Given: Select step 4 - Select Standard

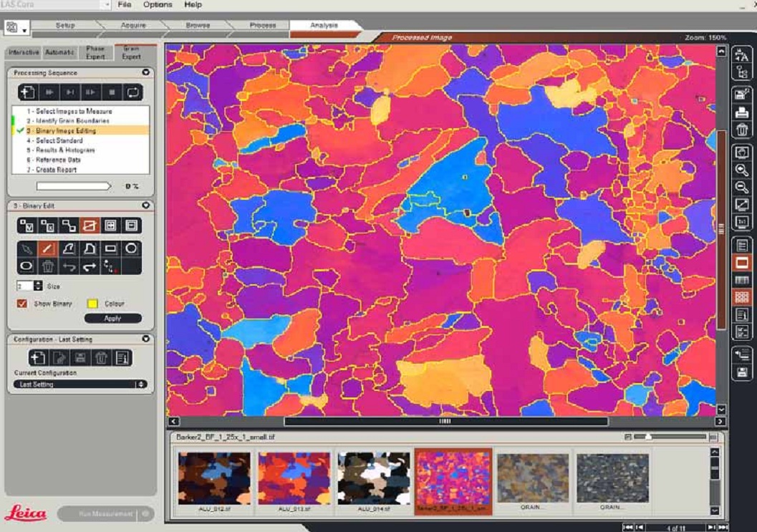Looking at the screenshot, I should (59, 141).
